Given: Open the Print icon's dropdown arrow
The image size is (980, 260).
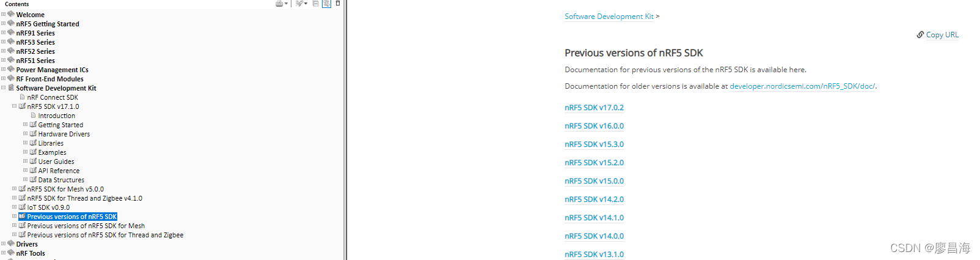Looking at the screenshot, I should point(286,4).
